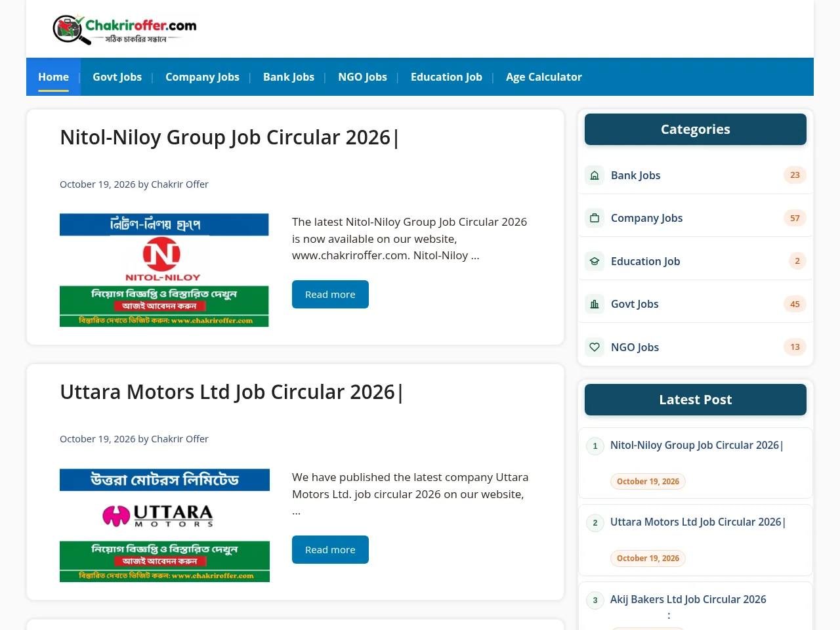Click the 13 count badge for NGO Jobs
This screenshot has width=840, height=630.
pos(795,347)
